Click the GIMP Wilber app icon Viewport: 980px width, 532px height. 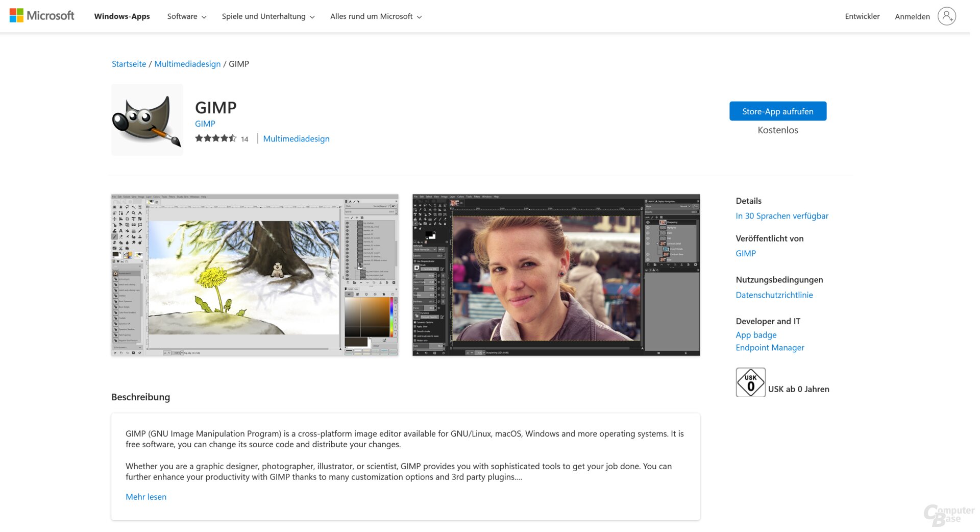147,119
